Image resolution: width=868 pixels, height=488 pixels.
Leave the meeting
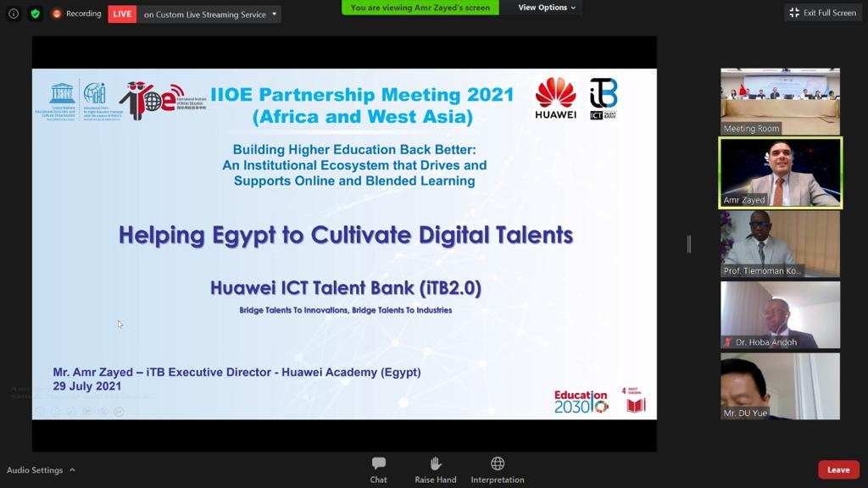(838, 469)
